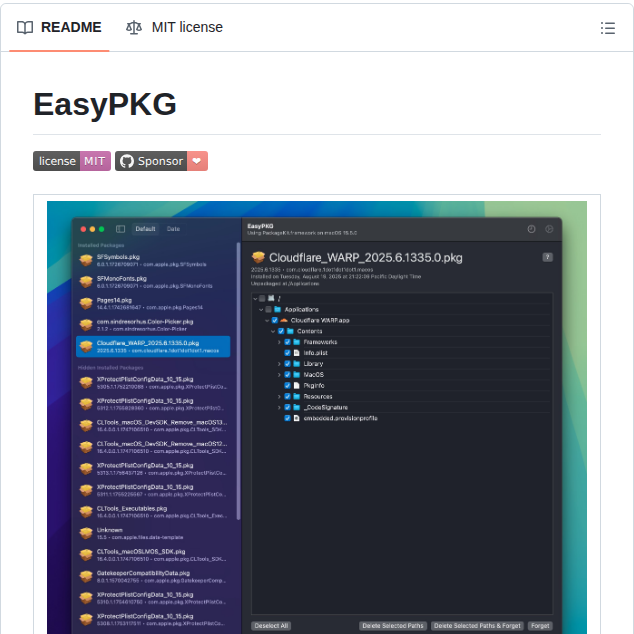Expand the MacOS folder
This screenshot has width=634, height=634.
(279, 375)
